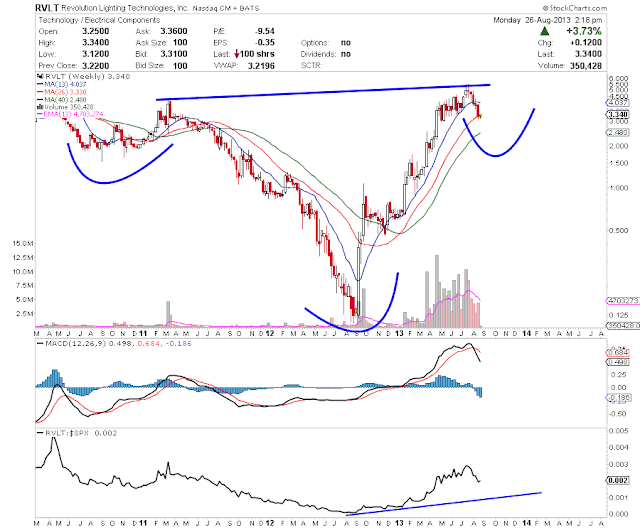The width and height of the screenshot is (640, 530).
Task: Click the green 2.480 MA tag on price axis
Action: coord(618,132)
